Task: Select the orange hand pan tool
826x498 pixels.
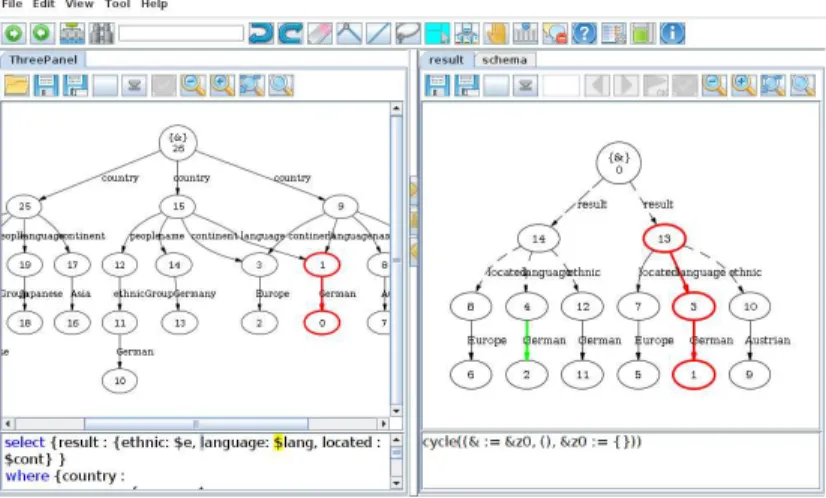Action: pyautogui.click(x=496, y=33)
